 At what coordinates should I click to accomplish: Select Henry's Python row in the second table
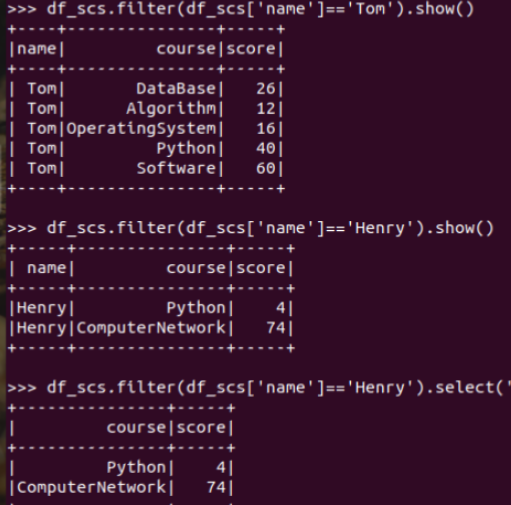151,308
